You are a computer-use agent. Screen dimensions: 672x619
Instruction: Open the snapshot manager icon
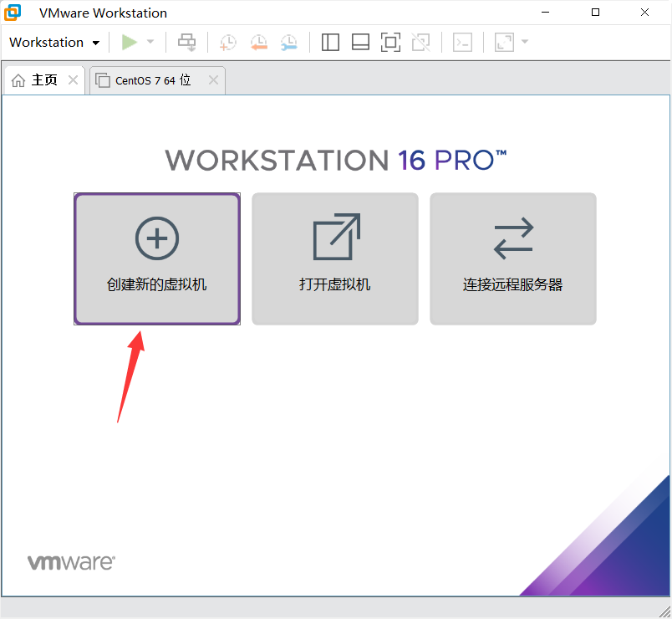coord(289,43)
